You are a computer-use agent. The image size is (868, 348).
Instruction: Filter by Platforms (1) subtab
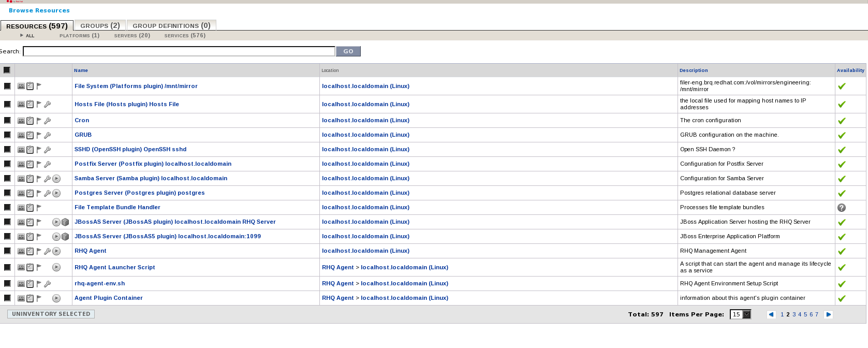79,36
